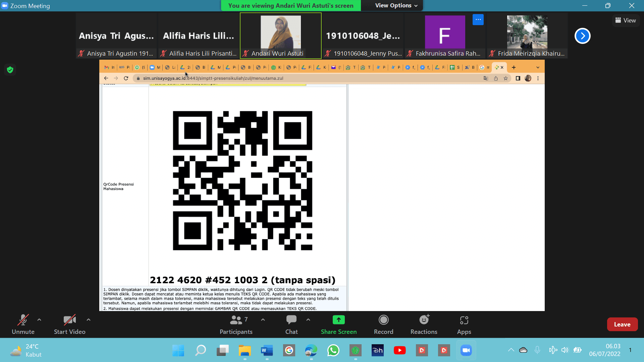
Task: Unmute the microphone in Zoom
Action: pyautogui.click(x=23, y=324)
